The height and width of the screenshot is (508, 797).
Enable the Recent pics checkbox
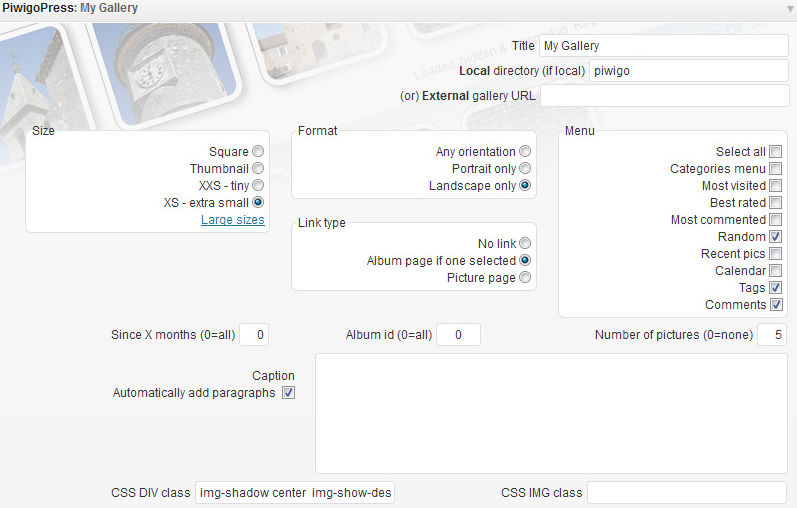click(x=776, y=254)
